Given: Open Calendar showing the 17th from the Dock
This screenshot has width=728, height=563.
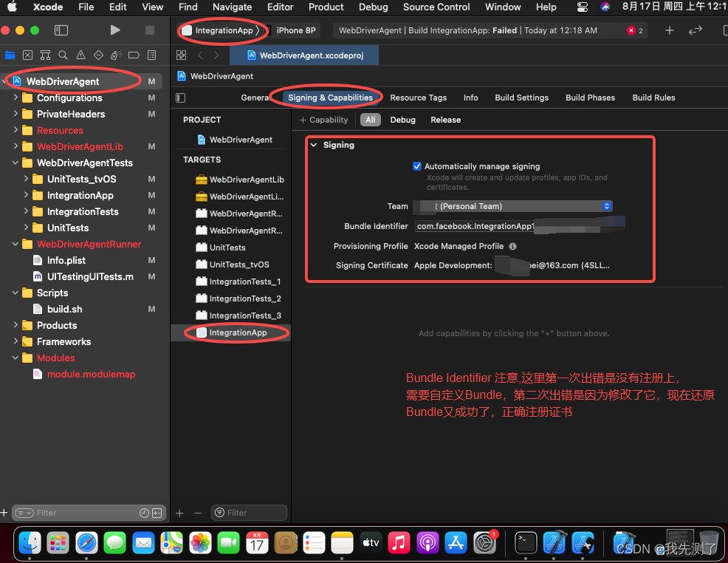Looking at the screenshot, I should point(257,542).
